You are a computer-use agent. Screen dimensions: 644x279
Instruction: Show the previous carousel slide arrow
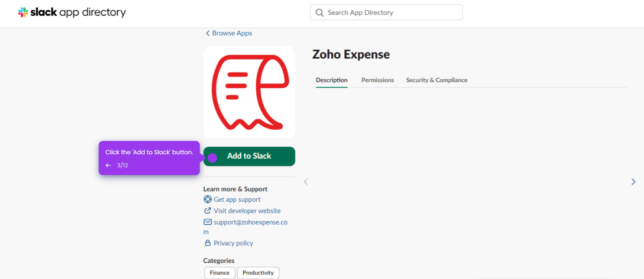pos(306,182)
